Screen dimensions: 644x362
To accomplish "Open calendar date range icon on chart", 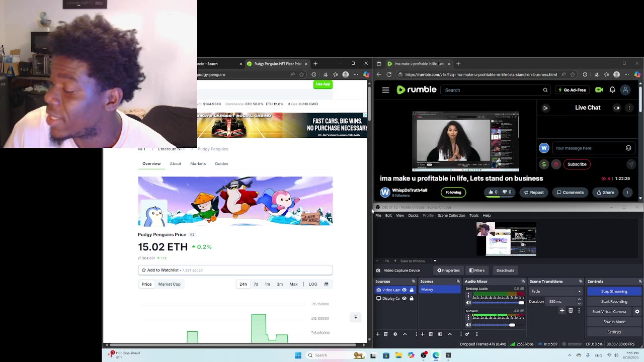I will tap(326, 284).
